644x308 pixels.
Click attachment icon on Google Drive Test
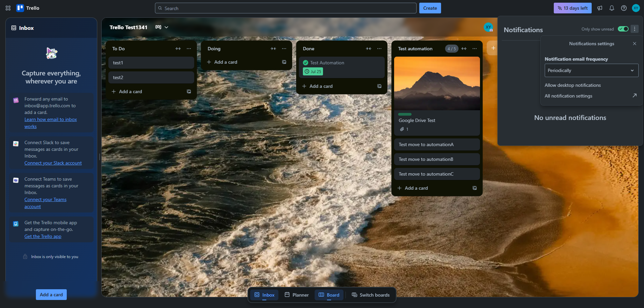(x=402, y=129)
